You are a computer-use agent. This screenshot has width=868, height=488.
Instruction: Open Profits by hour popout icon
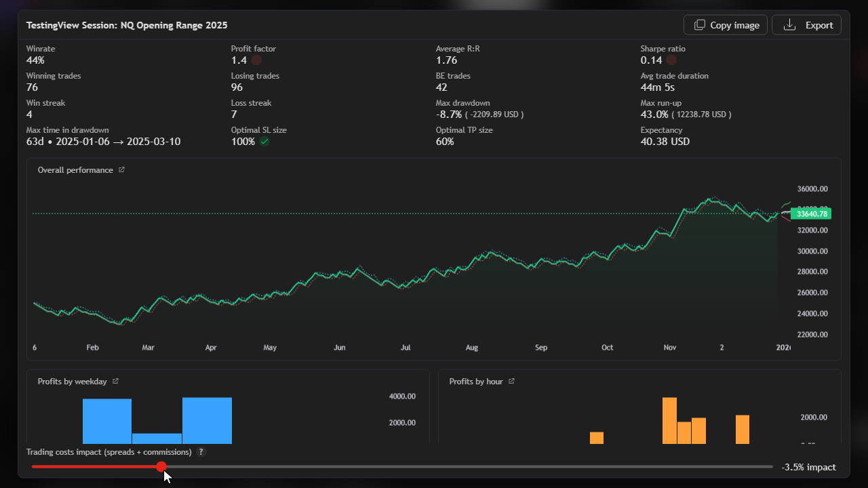[x=511, y=382]
